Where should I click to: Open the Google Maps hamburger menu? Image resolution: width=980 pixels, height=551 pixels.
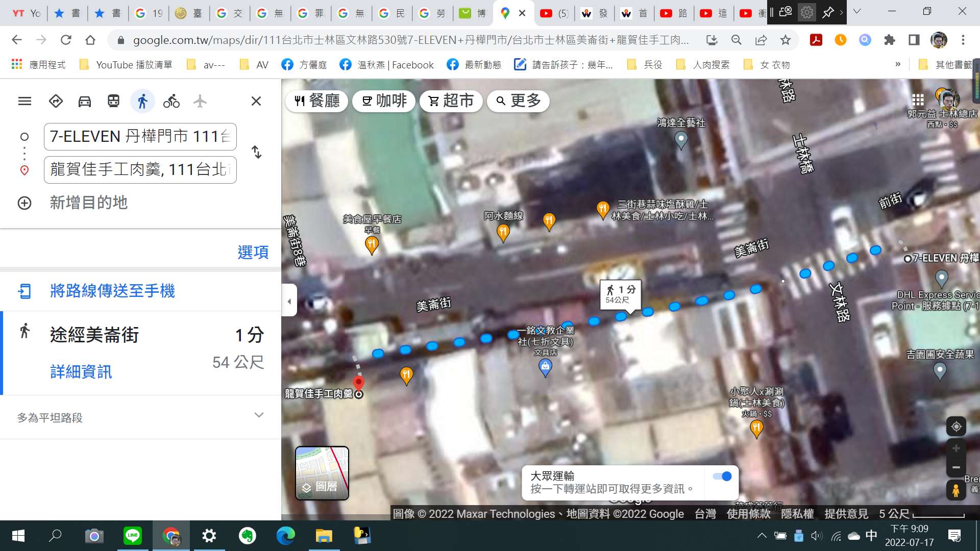24,101
